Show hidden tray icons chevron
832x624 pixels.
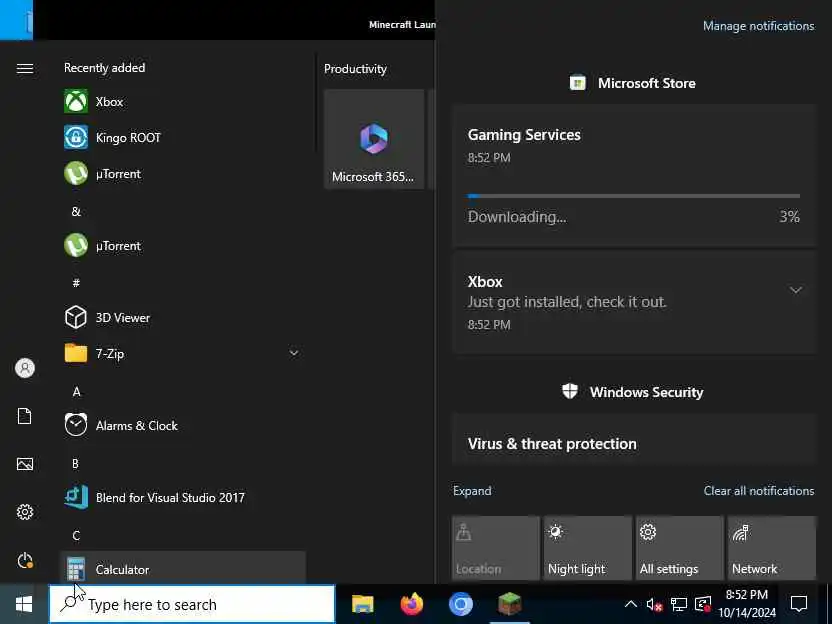630,604
